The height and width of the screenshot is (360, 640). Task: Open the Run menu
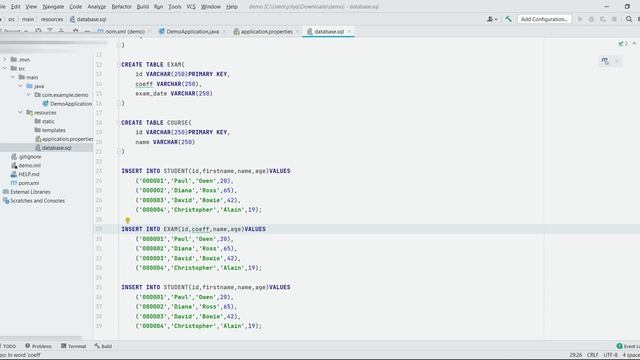click(158, 7)
